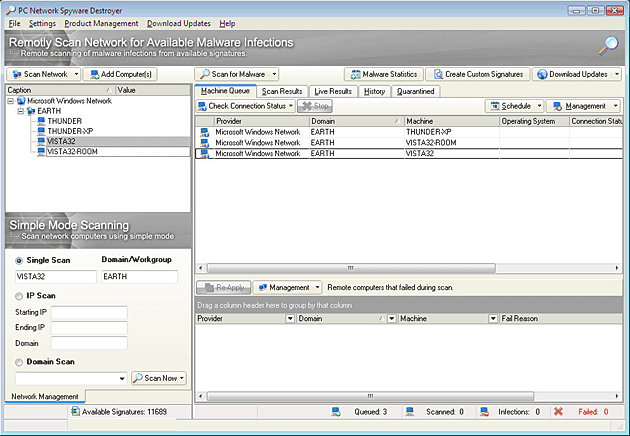This screenshot has height=436, width=630.
Task: Open the Product Management menu
Action: 101,23
